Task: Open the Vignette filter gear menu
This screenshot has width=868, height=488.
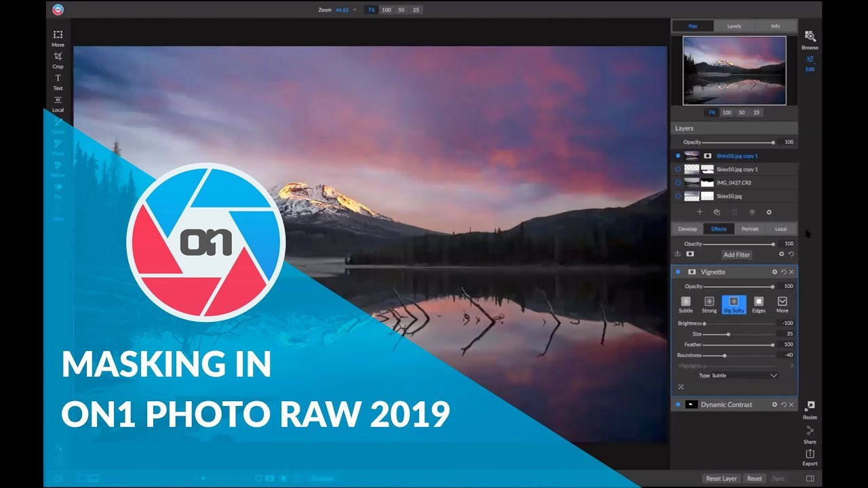Action: point(775,272)
